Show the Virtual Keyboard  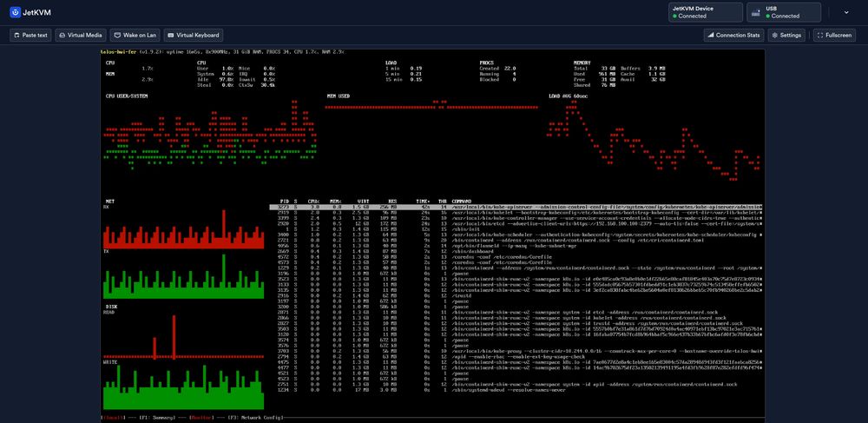point(194,35)
